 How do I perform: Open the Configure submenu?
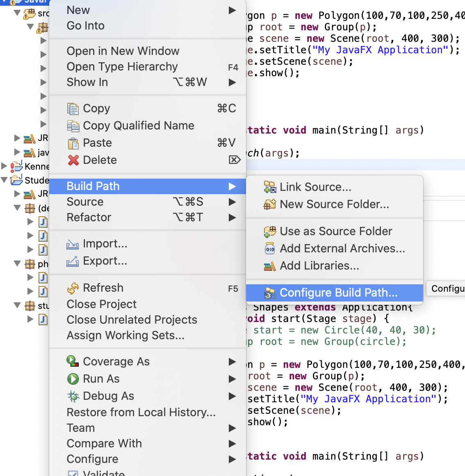tap(147, 459)
